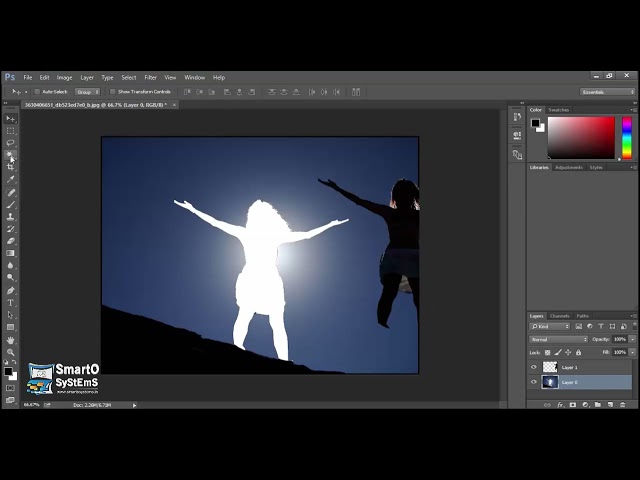Viewport: 640px width, 480px height.
Task: Select the Brush tool
Action: (11, 204)
